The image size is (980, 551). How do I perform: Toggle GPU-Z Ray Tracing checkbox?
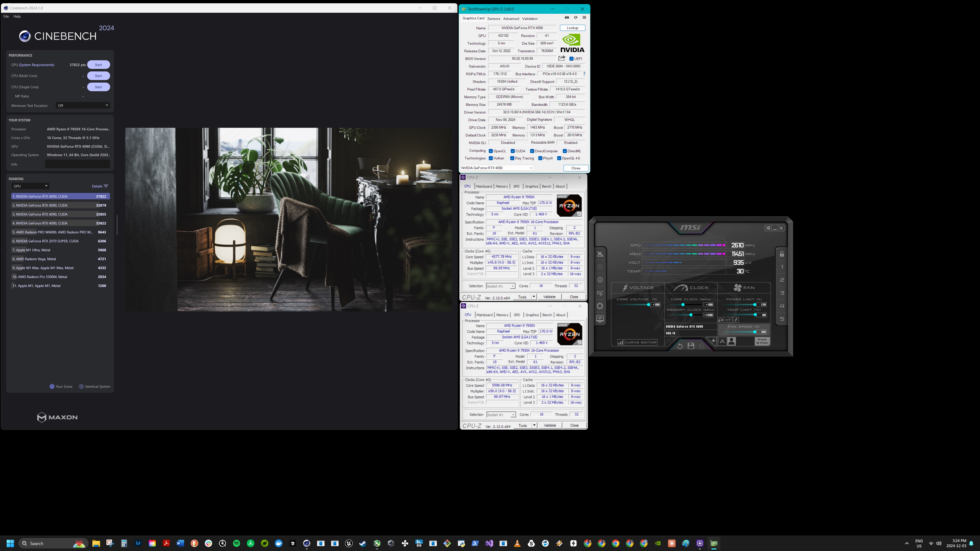coord(512,158)
